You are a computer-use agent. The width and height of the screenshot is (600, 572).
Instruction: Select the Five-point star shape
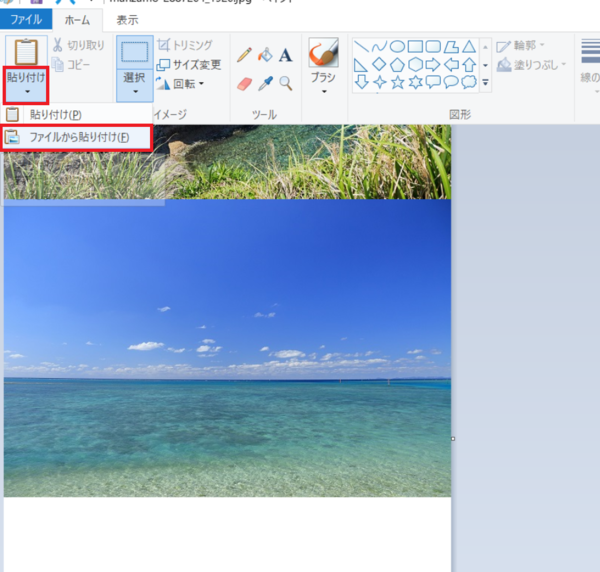pyautogui.click(x=398, y=82)
